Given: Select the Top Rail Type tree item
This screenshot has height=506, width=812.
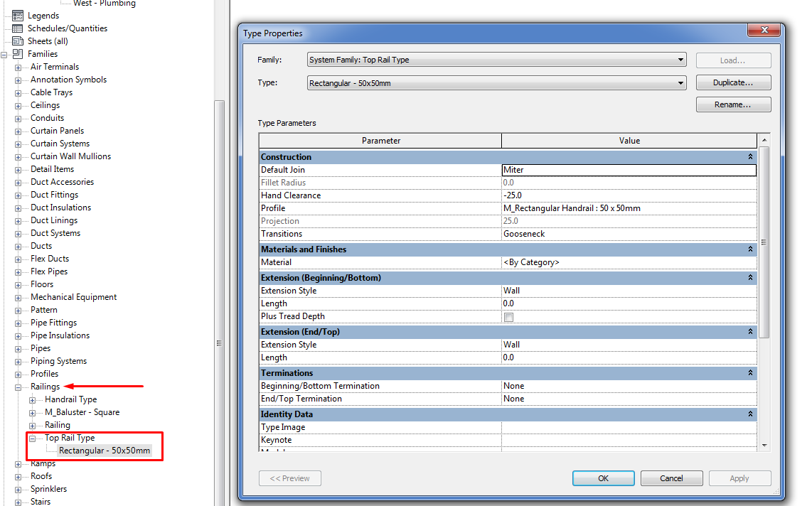Looking at the screenshot, I should click(x=70, y=438).
